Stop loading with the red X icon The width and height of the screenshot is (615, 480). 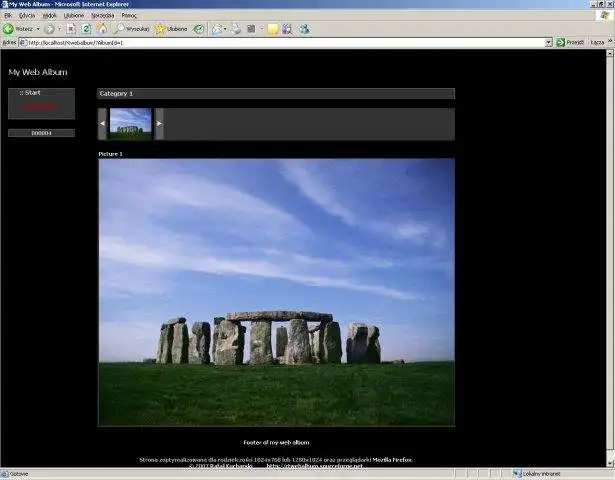point(71,29)
